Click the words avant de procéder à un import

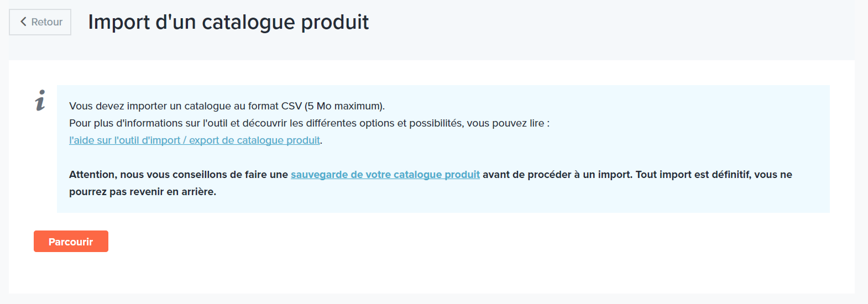[557, 175]
